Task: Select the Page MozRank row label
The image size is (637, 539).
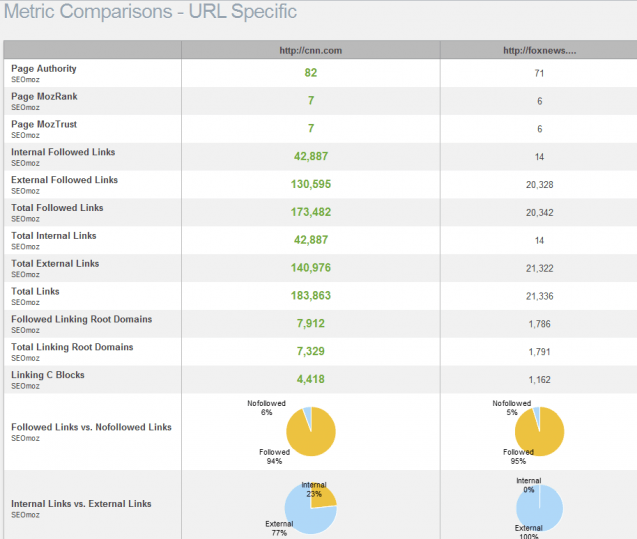Action: pyautogui.click(x=44, y=96)
